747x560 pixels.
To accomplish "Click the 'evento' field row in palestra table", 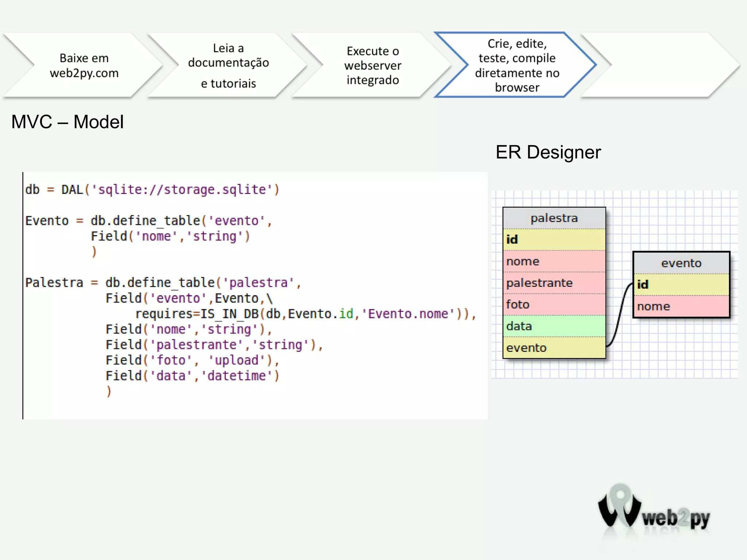I will 554,347.
